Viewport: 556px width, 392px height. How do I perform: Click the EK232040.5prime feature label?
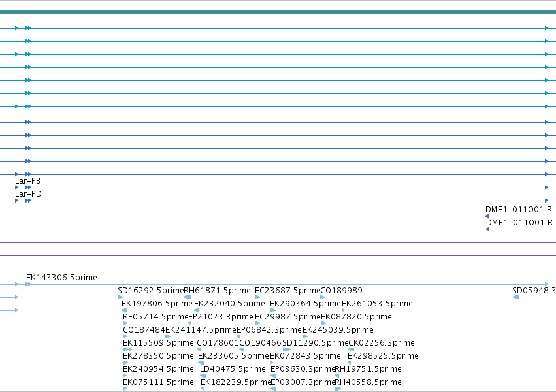coord(229,304)
